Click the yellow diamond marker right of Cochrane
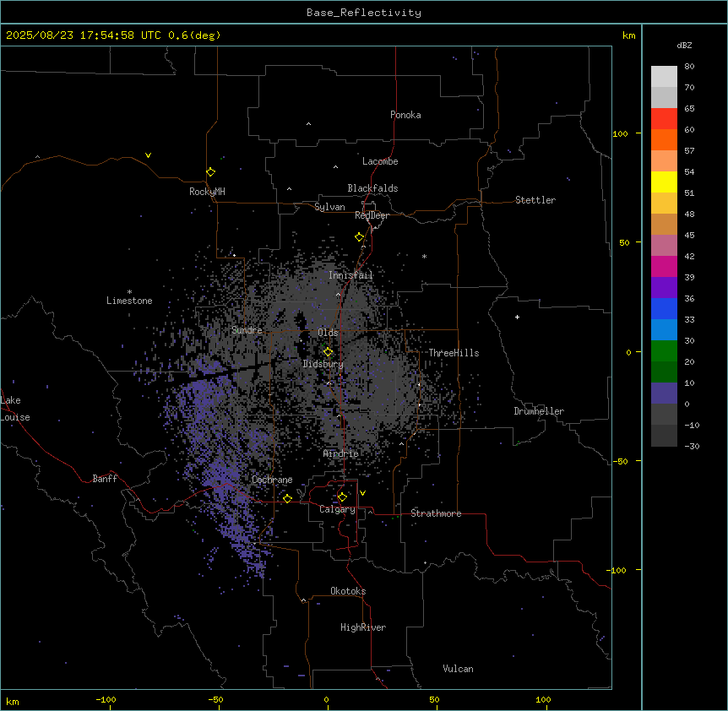This screenshot has width=728, height=711. pos(287,498)
